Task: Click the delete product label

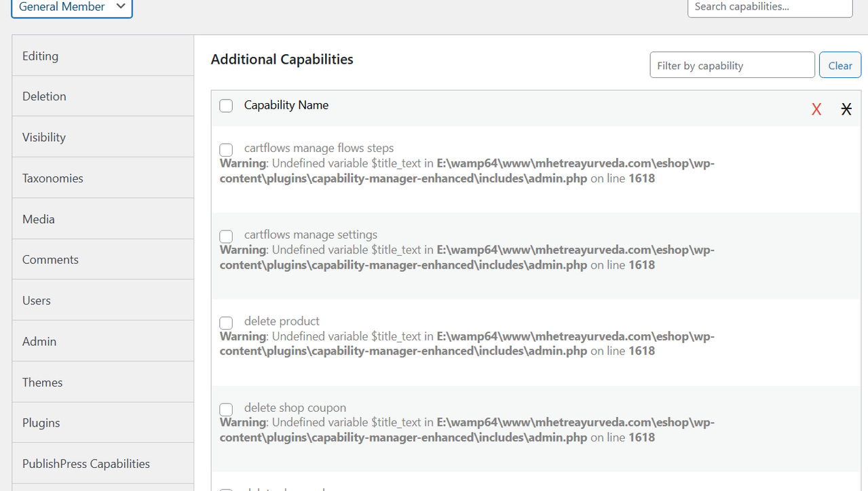Action: coord(282,321)
